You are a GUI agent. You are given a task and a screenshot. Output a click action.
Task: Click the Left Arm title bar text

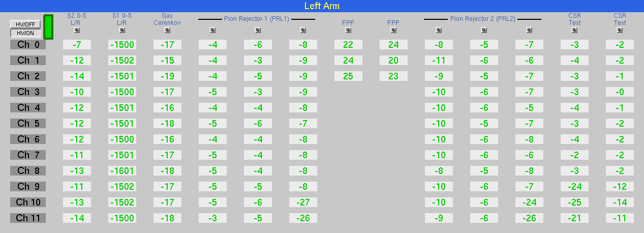click(322, 6)
